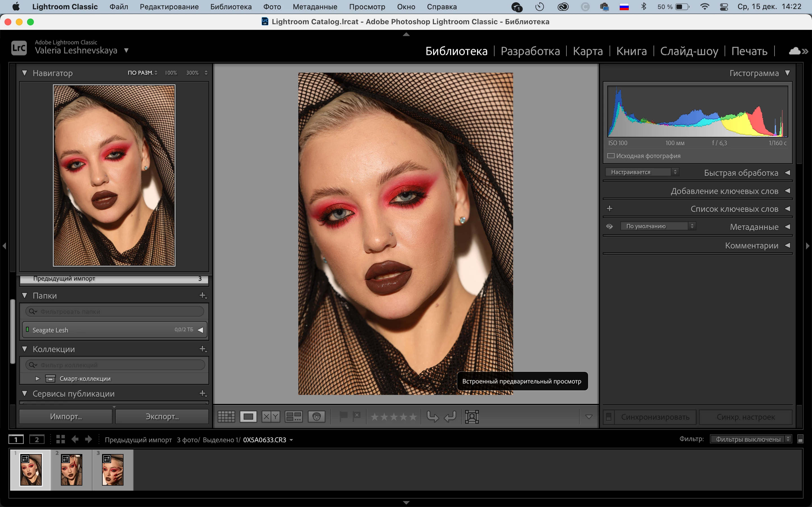Toggle the filter lock switch
This screenshot has width=812, height=507.
800,439
